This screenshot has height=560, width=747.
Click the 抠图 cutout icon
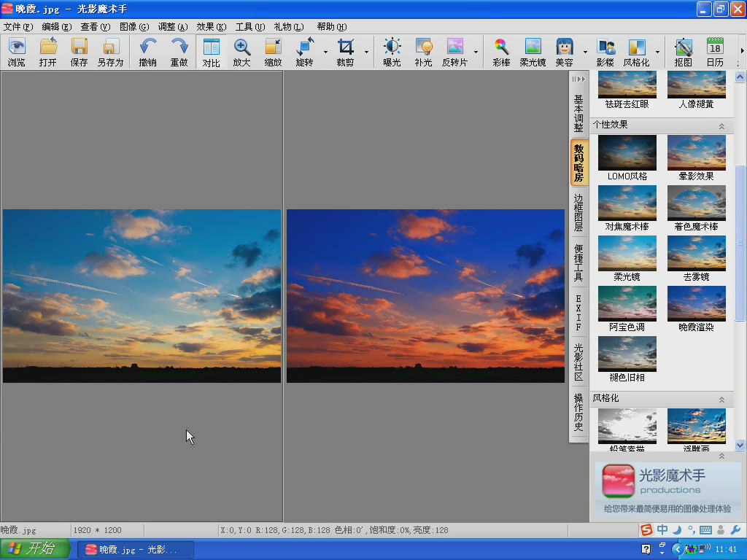[x=683, y=52]
